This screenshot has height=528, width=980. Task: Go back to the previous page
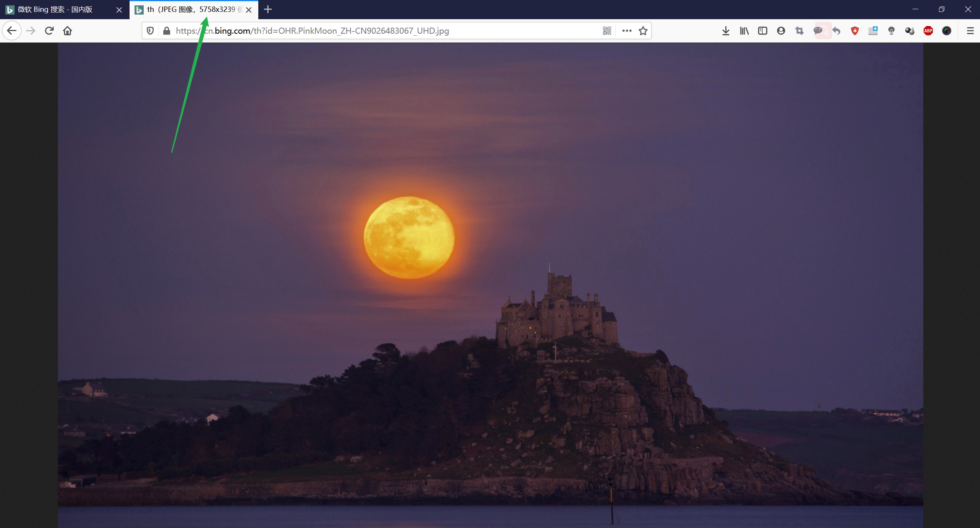coord(11,31)
